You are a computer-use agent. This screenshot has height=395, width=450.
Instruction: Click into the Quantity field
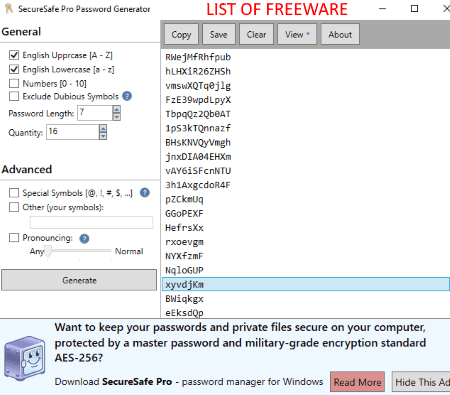[73, 132]
